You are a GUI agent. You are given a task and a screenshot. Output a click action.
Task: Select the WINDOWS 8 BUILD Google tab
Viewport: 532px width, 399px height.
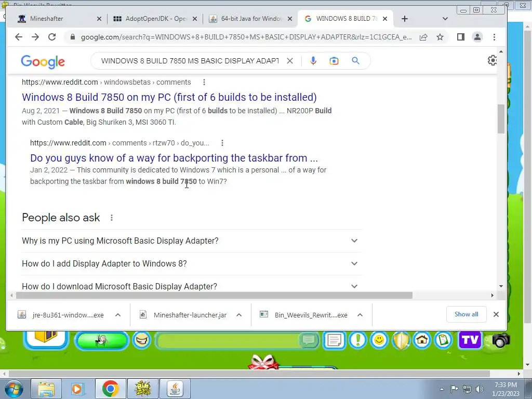[345, 19]
